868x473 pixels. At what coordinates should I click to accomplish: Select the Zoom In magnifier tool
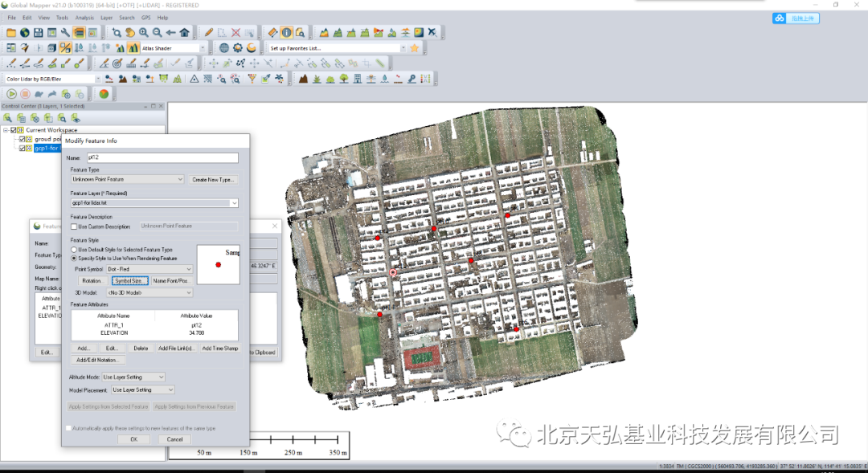pyautogui.click(x=144, y=33)
